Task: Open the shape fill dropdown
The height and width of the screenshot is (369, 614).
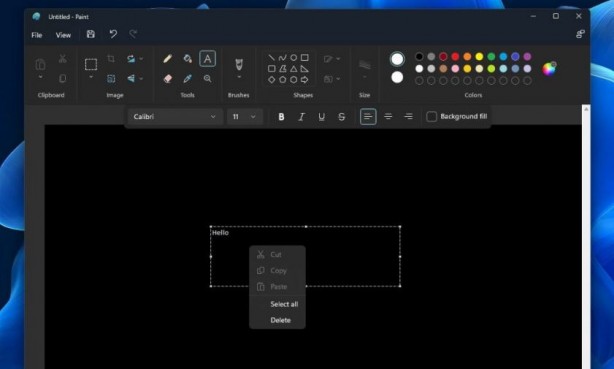Action: [x=332, y=79]
